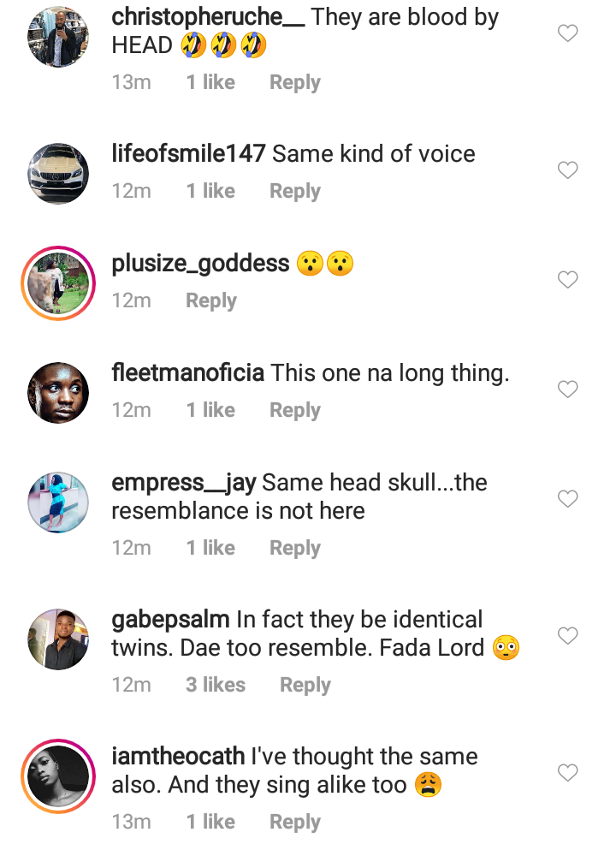The width and height of the screenshot is (616, 844).
Task: Reply to the plusize_goddess comment
Action: [x=211, y=300]
